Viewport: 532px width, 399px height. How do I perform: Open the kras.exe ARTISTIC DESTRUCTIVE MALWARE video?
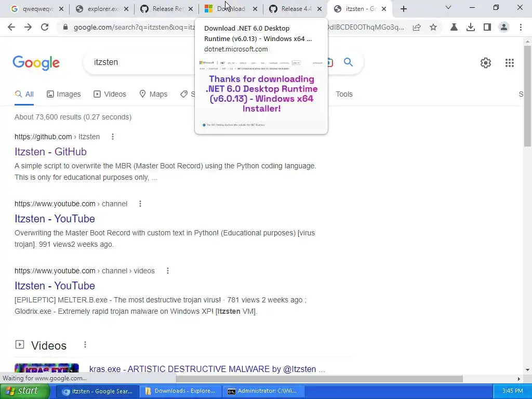click(x=207, y=369)
